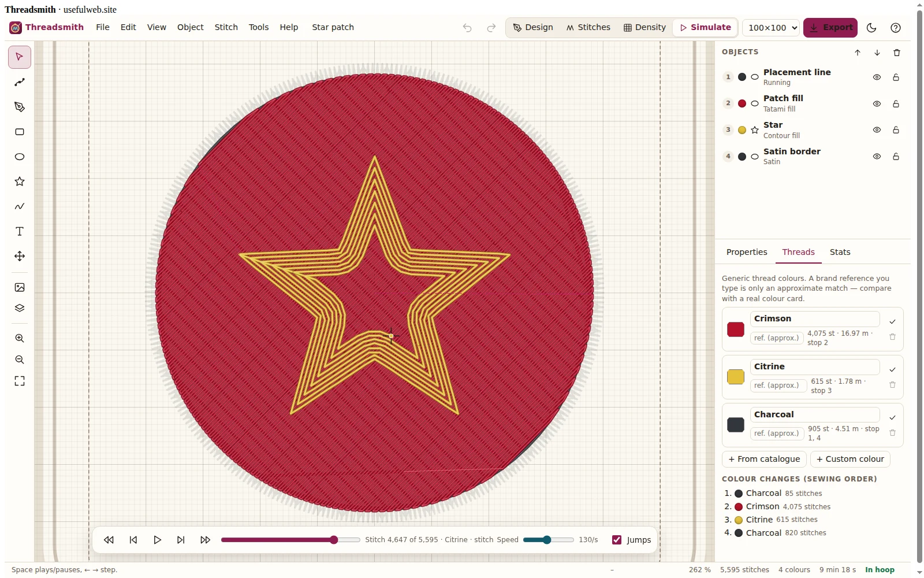Switch to Design view mode
This screenshot has height=578, width=924.
click(533, 27)
